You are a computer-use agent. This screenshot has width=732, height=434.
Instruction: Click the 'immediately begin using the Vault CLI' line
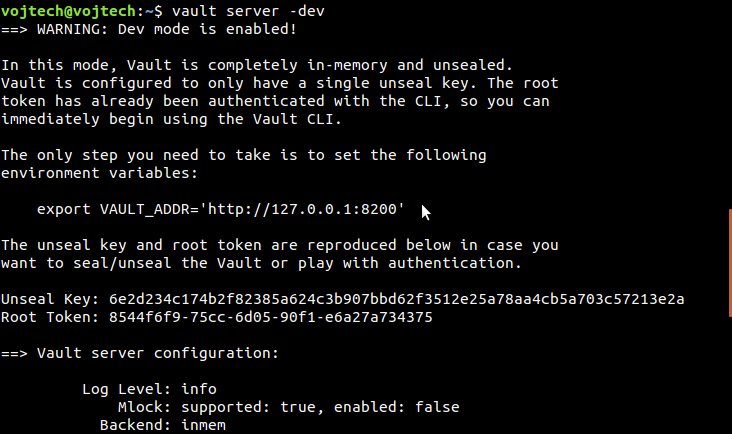coord(170,119)
